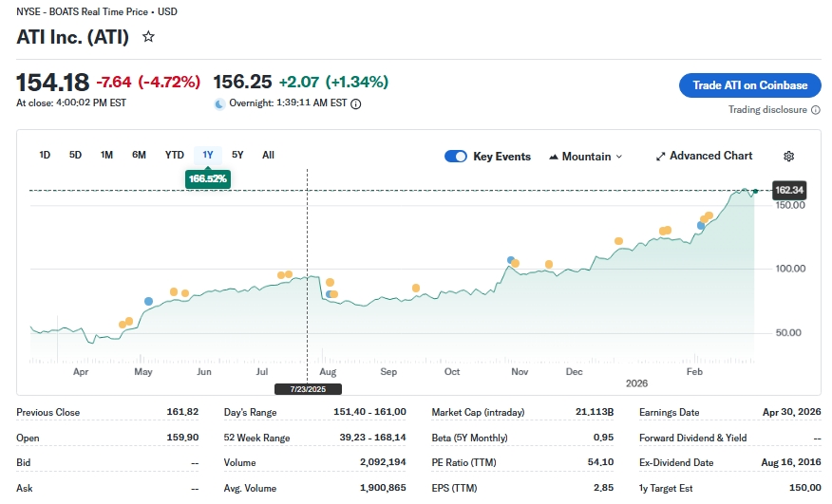Click the 162.34 price label on chart axis
This screenshot has height=504, width=832.
click(x=789, y=190)
